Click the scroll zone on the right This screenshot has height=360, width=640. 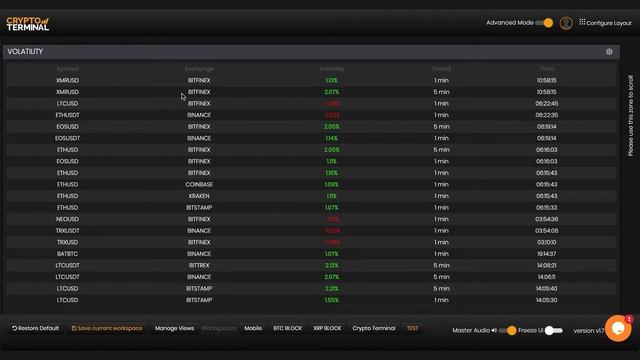click(x=631, y=115)
